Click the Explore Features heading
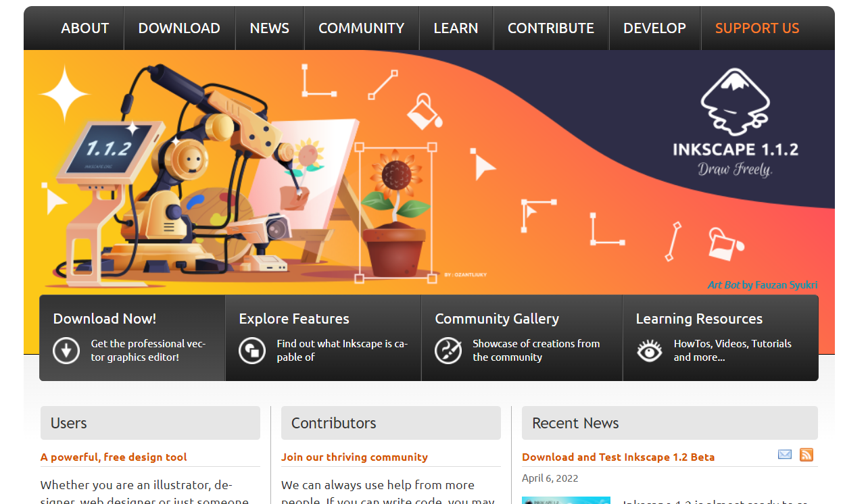 [294, 319]
